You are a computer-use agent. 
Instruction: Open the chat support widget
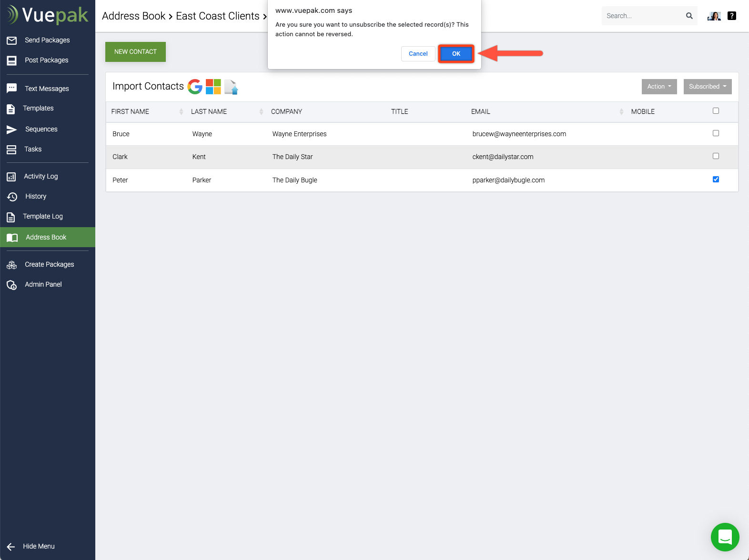coord(725,537)
